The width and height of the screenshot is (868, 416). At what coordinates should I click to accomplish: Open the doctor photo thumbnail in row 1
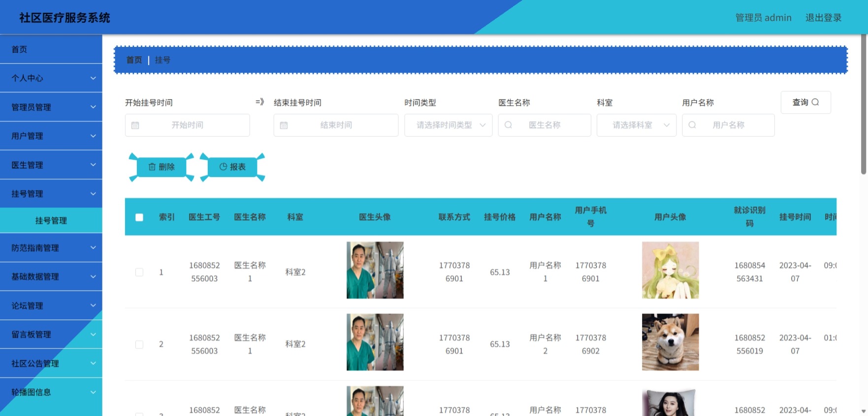(x=375, y=270)
